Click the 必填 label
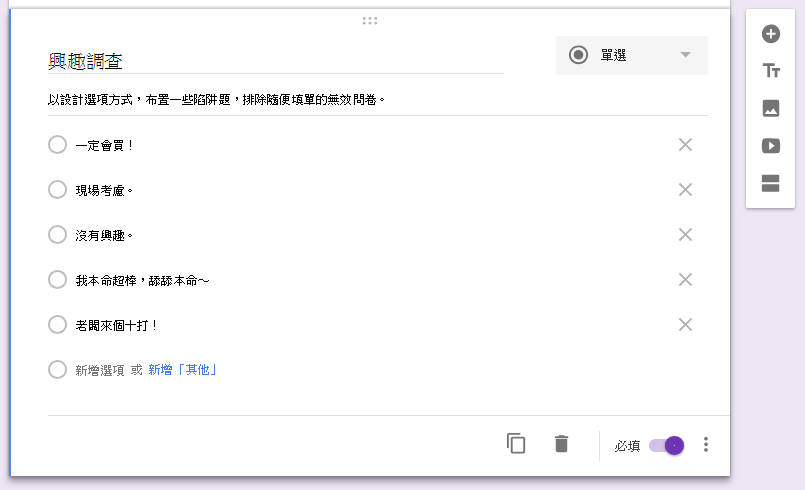Viewport: 805px width, 490px height. coord(627,446)
